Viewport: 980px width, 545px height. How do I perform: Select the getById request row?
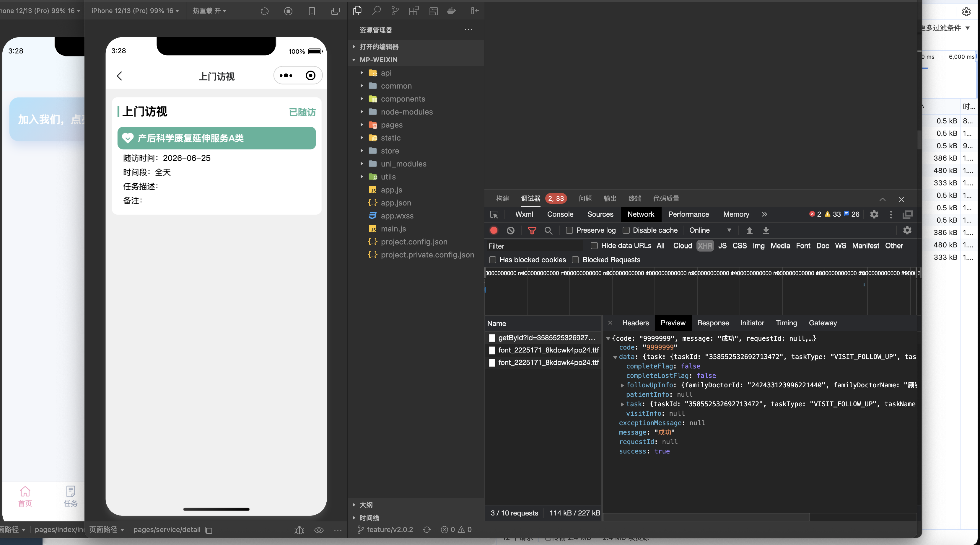coord(543,338)
